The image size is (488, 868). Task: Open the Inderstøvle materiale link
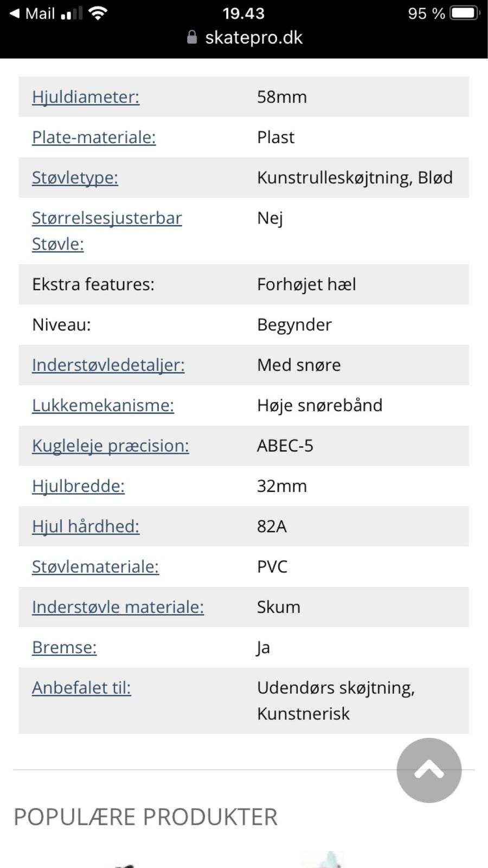118,607
